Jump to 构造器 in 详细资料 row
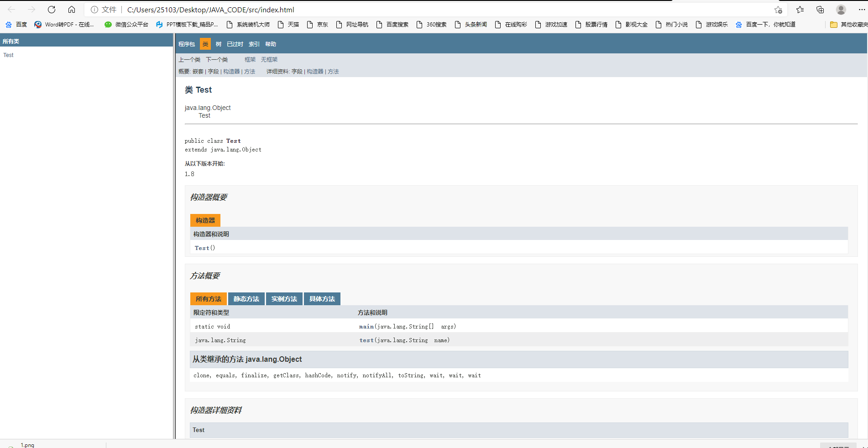Screen dimensions: 868x448 coord(315,72)
